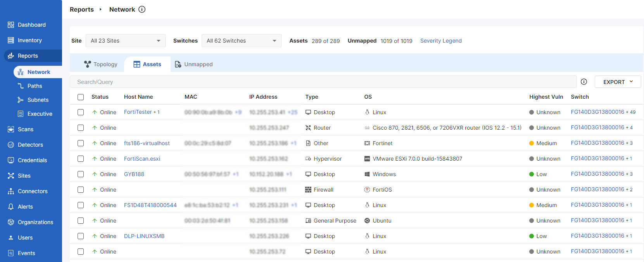Image resolution: width=644 pixels, height=262 pixels.
Task: Switch to the Unmapped tab
Action: 194,64
